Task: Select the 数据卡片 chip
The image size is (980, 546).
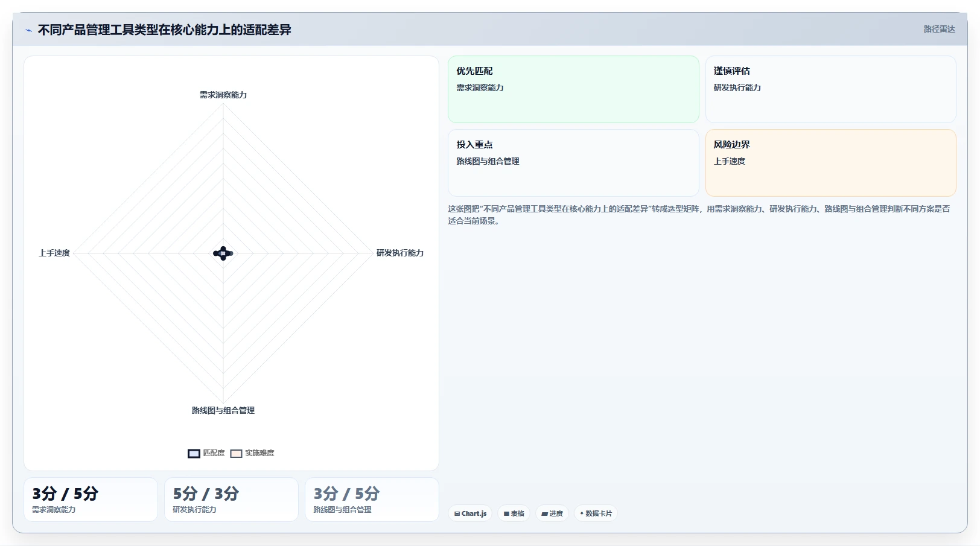Action: [x=596, y=513]
